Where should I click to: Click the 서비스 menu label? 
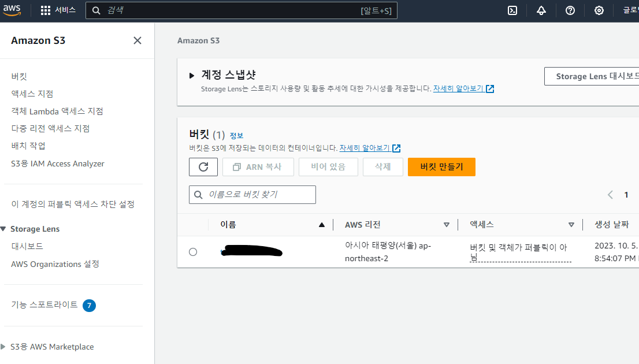click(65, 10)
